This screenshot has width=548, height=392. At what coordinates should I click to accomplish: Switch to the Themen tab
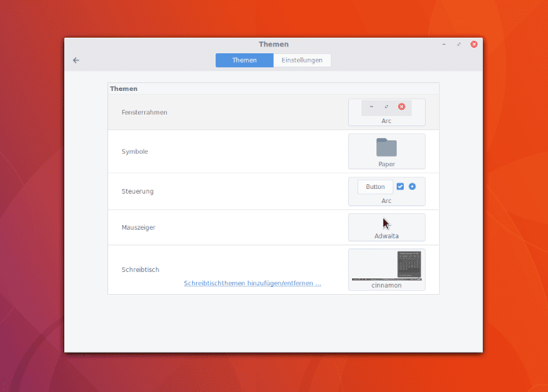point(245,60)
